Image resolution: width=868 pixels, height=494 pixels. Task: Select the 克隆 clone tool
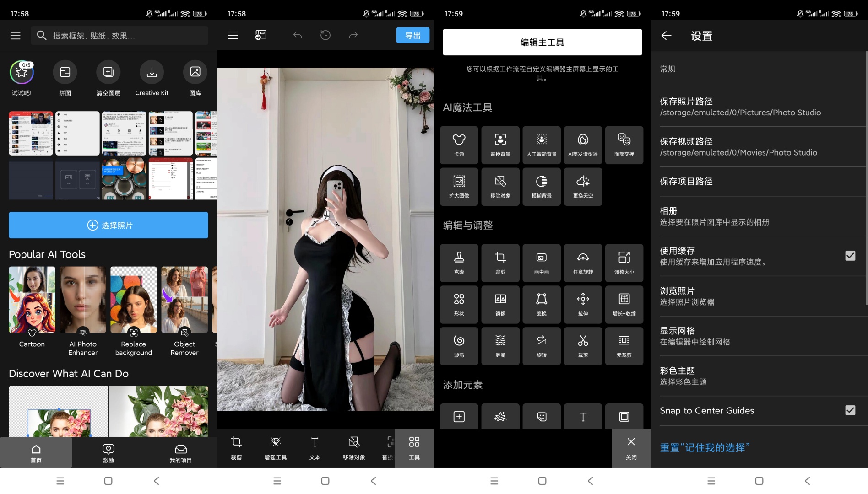(x=459, y=263)
